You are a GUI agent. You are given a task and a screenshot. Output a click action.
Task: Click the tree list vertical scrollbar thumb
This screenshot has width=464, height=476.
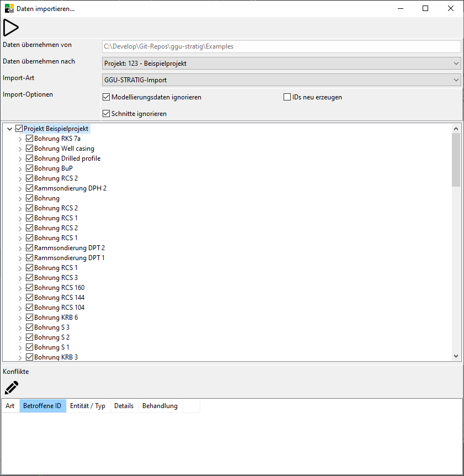(x=456, y=160)
